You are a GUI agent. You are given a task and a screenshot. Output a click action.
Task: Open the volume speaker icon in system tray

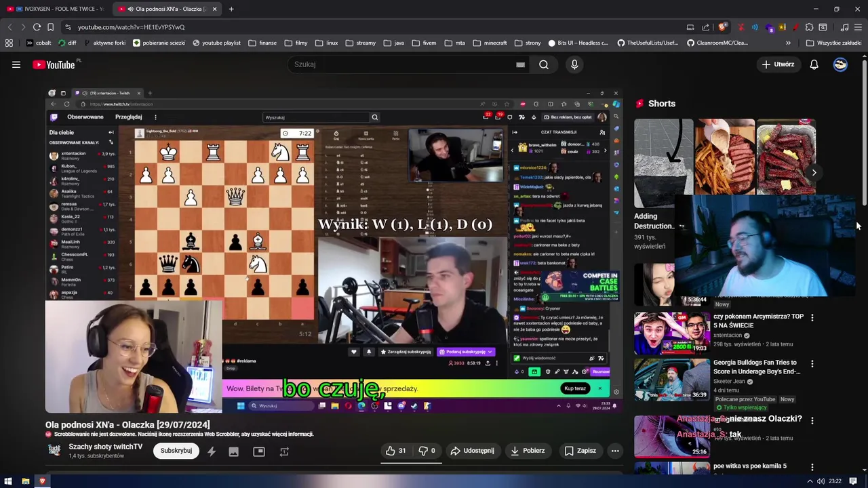tap(821, 481)
